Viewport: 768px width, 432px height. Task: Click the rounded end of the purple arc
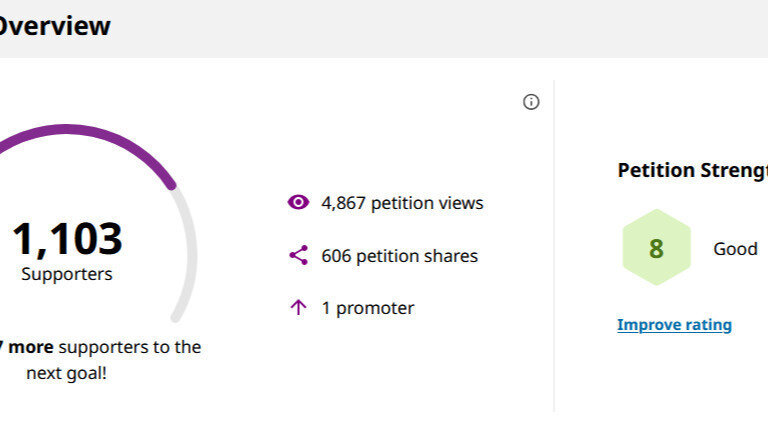pyautogui.click(x=170, y=184)
